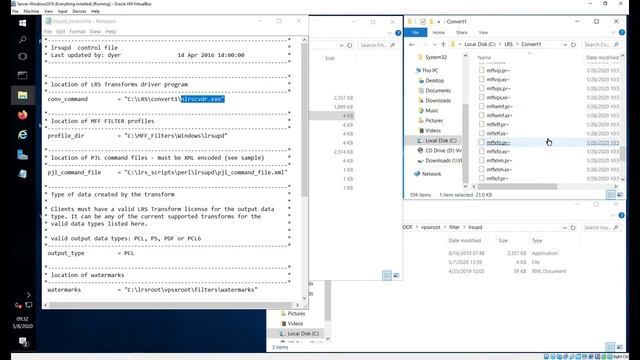
Task: Tick checkbox for mffvip.pr~ file
Action: click(482, 70)
